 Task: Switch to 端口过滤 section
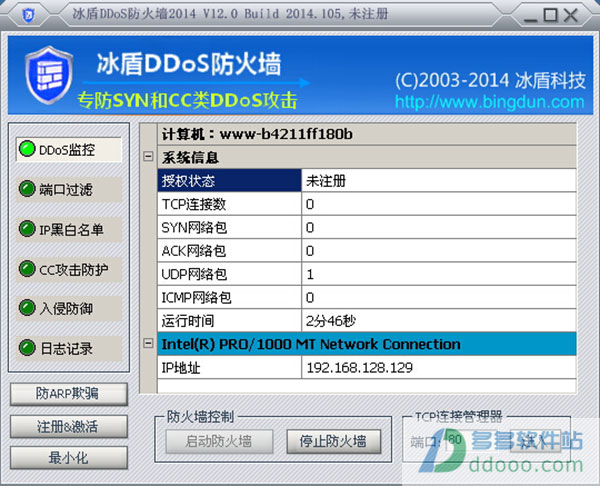click(69, 189)
